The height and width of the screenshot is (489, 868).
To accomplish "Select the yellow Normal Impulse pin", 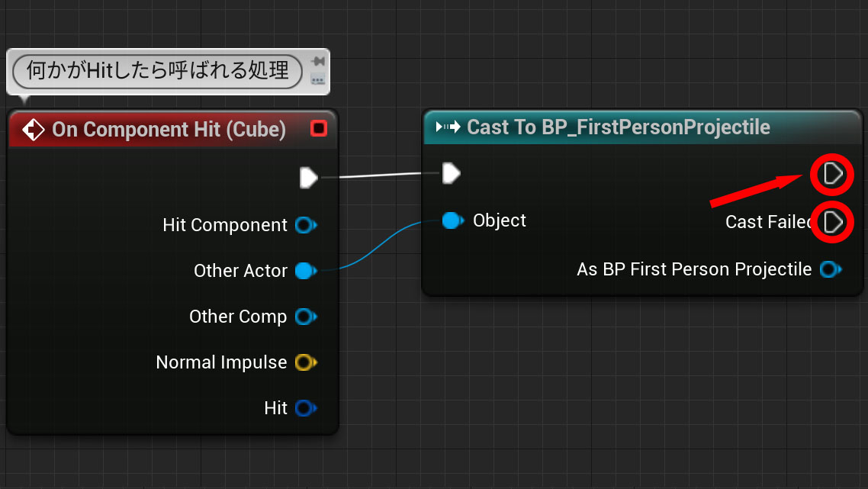I will click(x=306, y=362).
